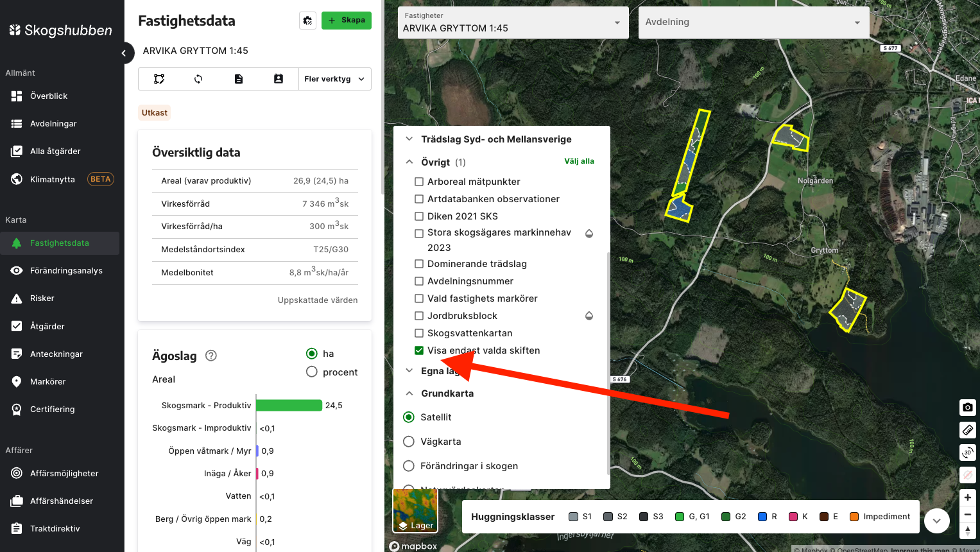Open Avdelningar list icon in sidebar
Screen dimensions: 980x552
pyautogui.click(x=17, y=124)
